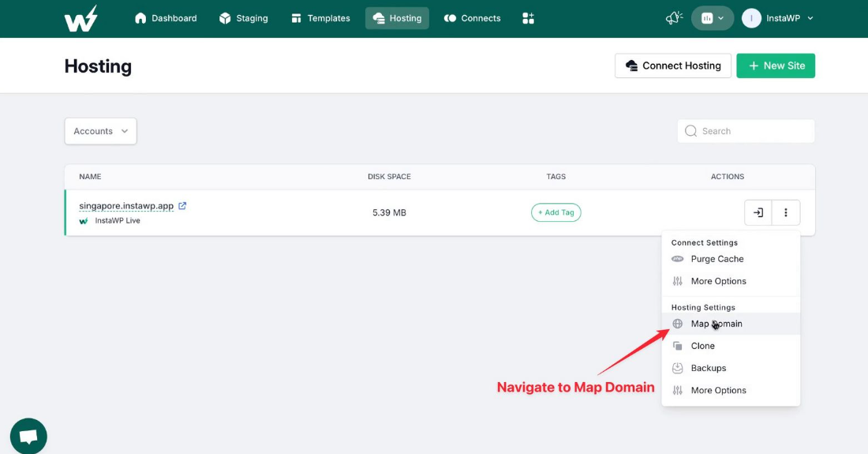This screenshot has width=868, height=454.
Task: Go to the Staging tab
Action: 244,18
